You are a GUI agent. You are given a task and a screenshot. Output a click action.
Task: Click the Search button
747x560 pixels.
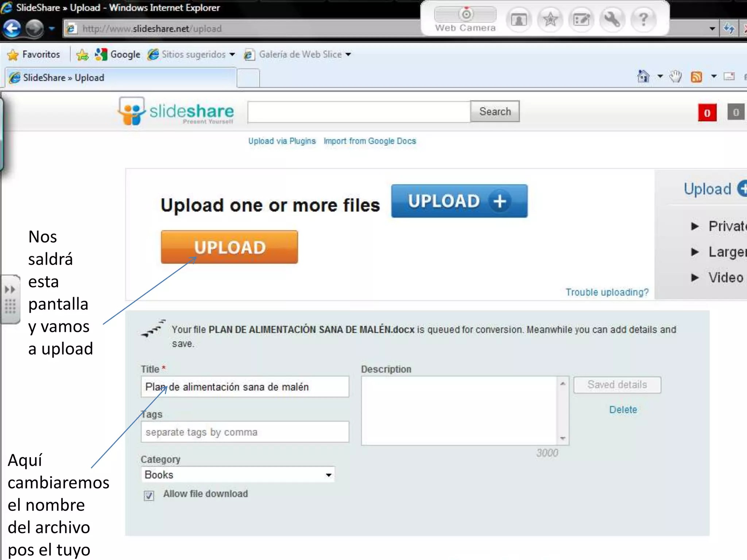(495, 112)
